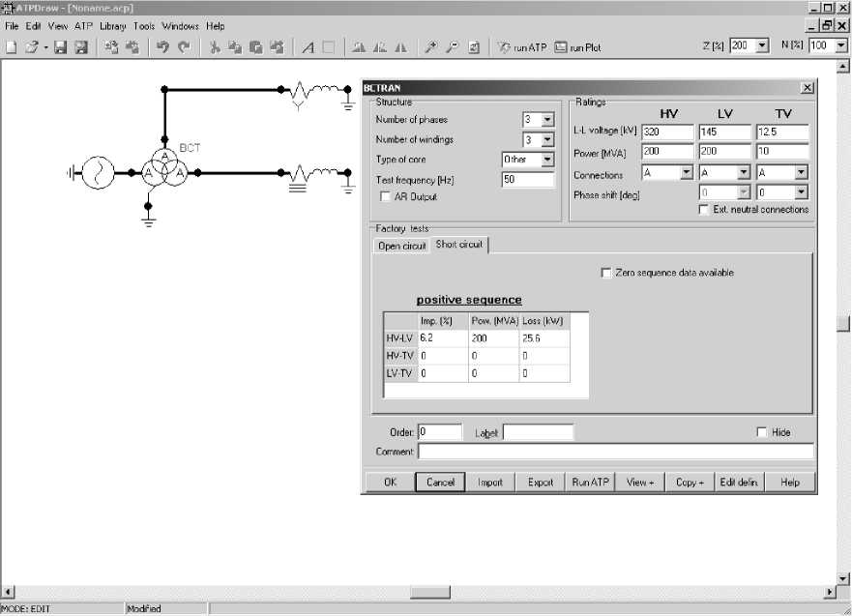Open the Number of phases dropdown

click(x=547, y=120)
